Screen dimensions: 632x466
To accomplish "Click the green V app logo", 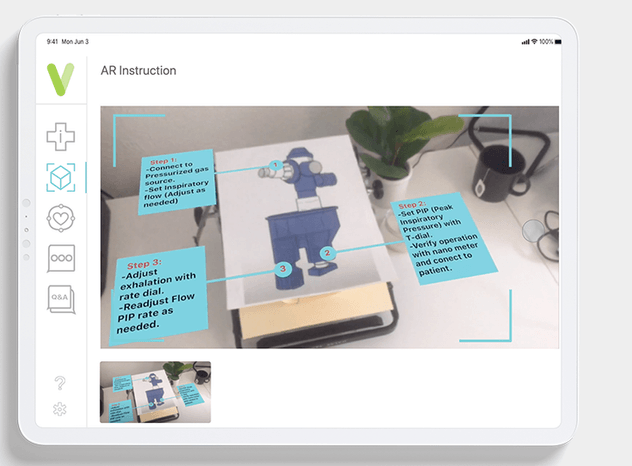I will click(x=61, y=78).
